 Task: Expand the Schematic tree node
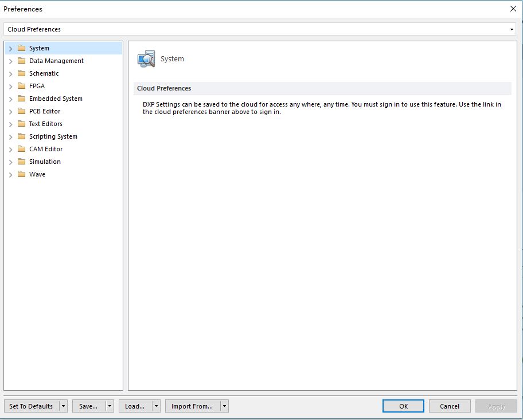point(11,74)
